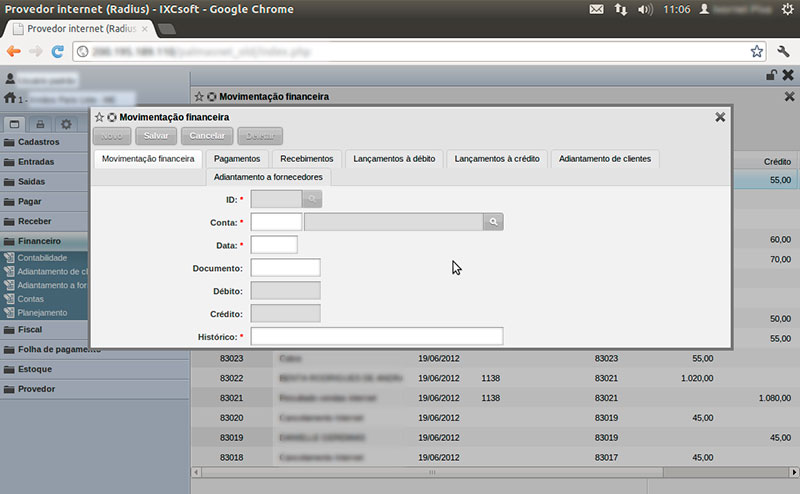Click the scroll right arrow of the grid
800x494 pixels.
tap(794, 473)
